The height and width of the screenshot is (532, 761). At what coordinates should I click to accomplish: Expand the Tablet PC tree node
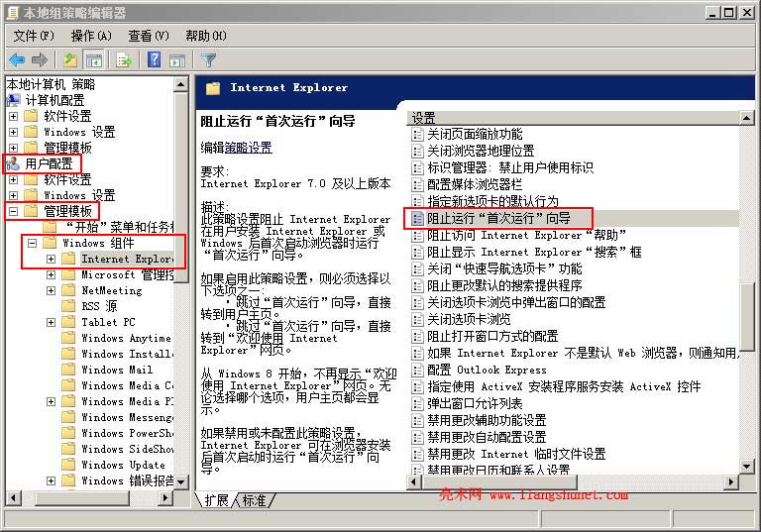[x=51, y=322]
